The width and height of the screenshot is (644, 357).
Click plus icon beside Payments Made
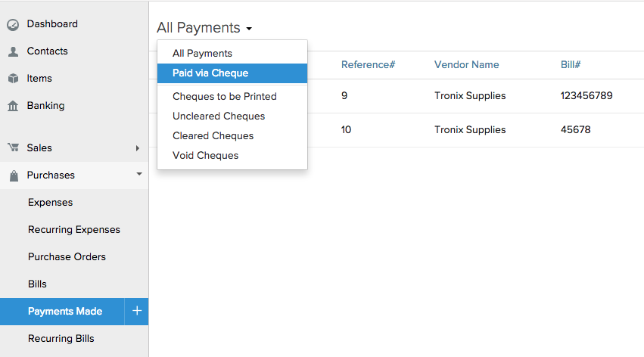click(137, 311)
